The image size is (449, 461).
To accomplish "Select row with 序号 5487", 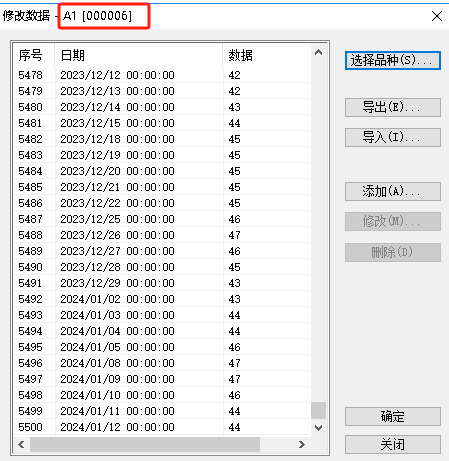I will coord(162,219).
